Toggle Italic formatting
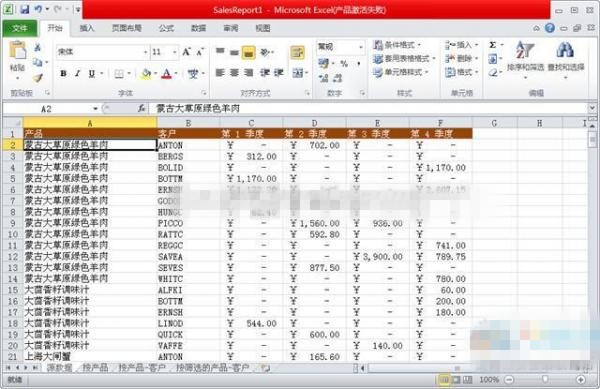This screenshot has height=389, width=600. 78,73
